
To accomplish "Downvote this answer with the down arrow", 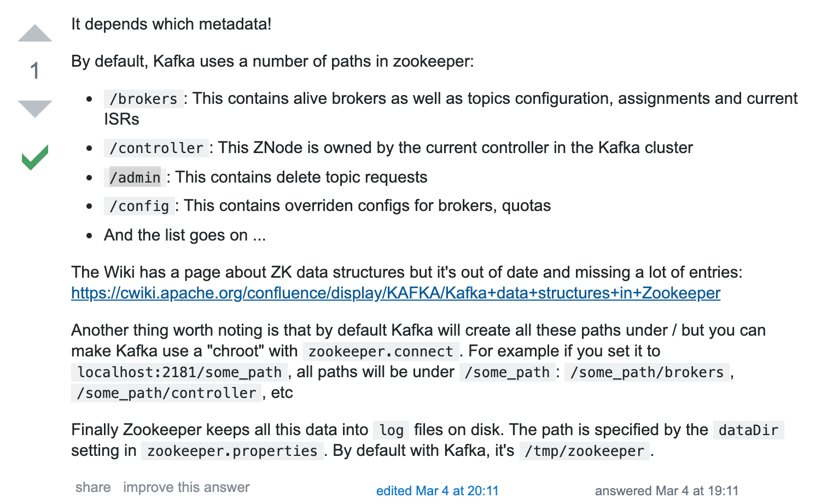I will tap(35, 109).
